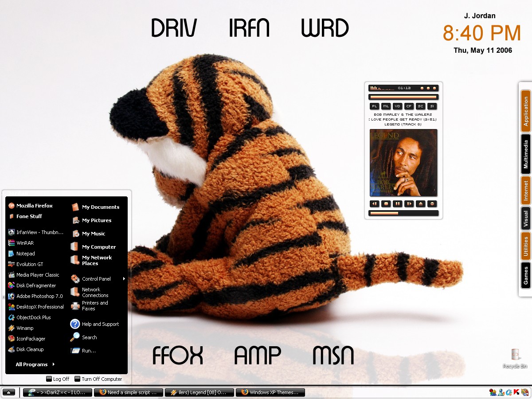The width and height of the screenshot is (532, 399).
Task: Click the blue ObjectDock tray icon
Action: tap(509, 392)
